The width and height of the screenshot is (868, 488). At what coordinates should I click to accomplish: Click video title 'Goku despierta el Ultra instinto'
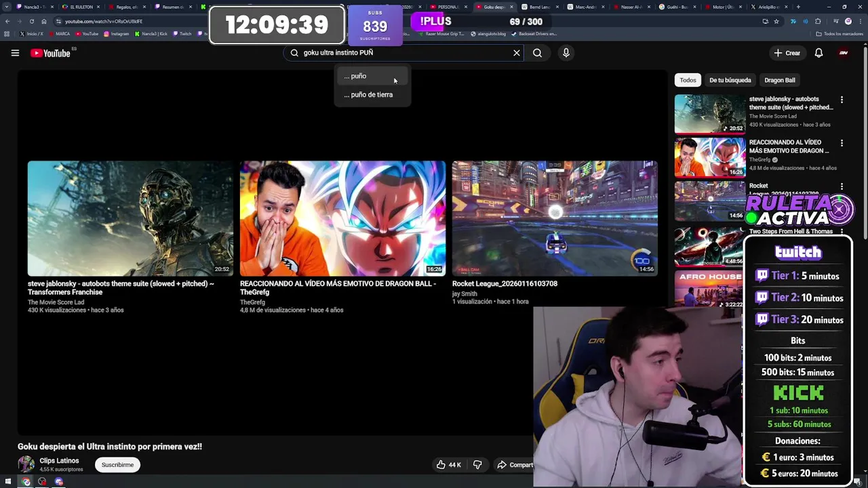[x=110, y=447]
